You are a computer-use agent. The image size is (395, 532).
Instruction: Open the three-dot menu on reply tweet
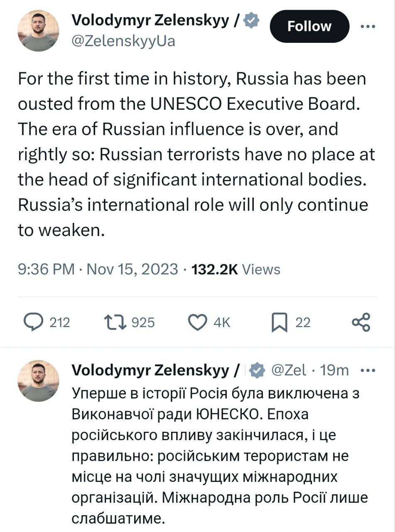367,369
